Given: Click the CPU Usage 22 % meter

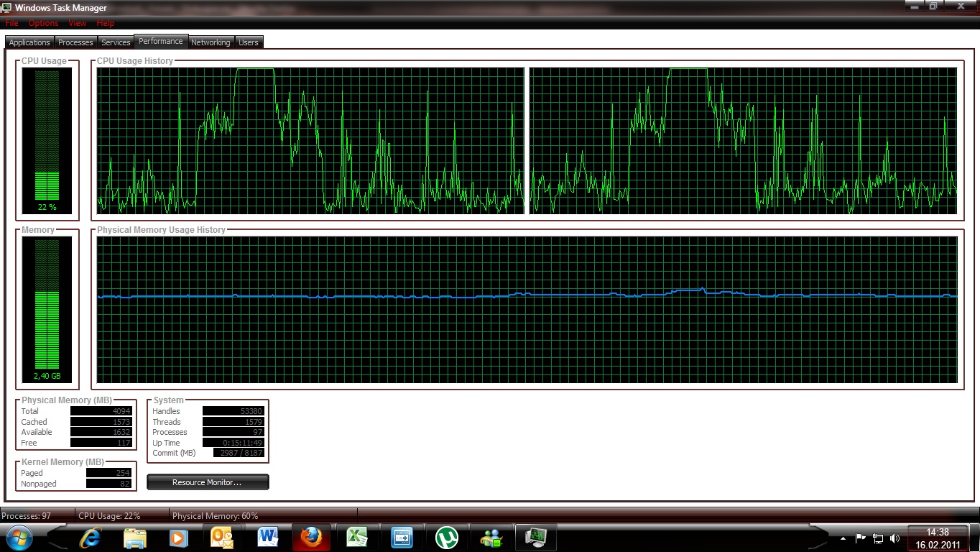Looking at the screenshot, I should (x=47, y=140).
